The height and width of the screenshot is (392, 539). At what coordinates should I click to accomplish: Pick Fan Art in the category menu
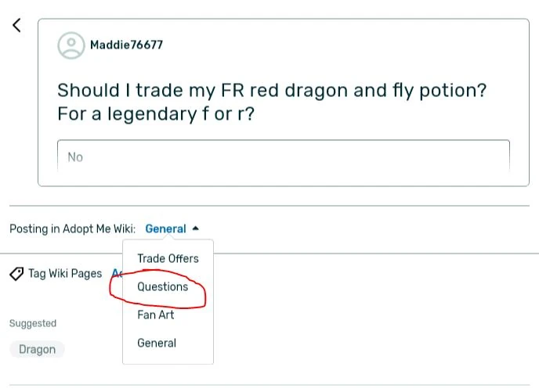tap(156, 315)
